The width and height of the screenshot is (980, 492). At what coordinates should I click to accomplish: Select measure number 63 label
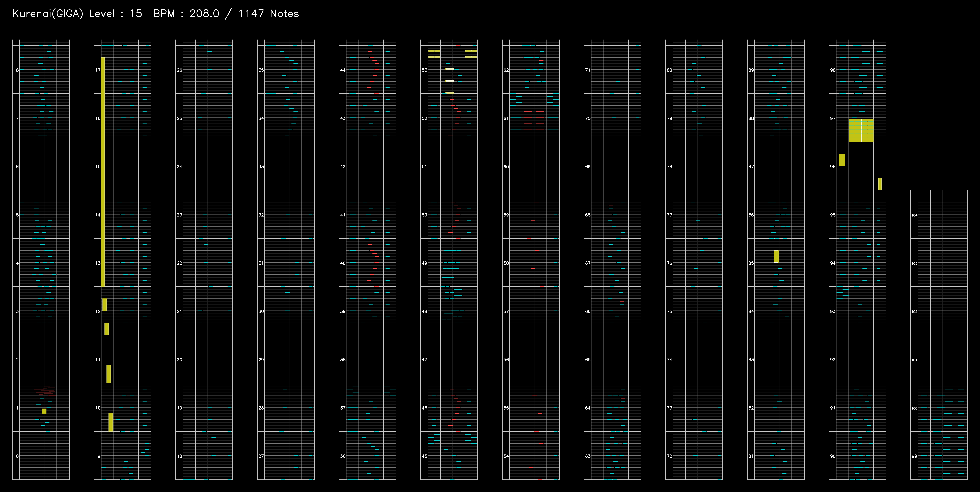tap(588, 456)
